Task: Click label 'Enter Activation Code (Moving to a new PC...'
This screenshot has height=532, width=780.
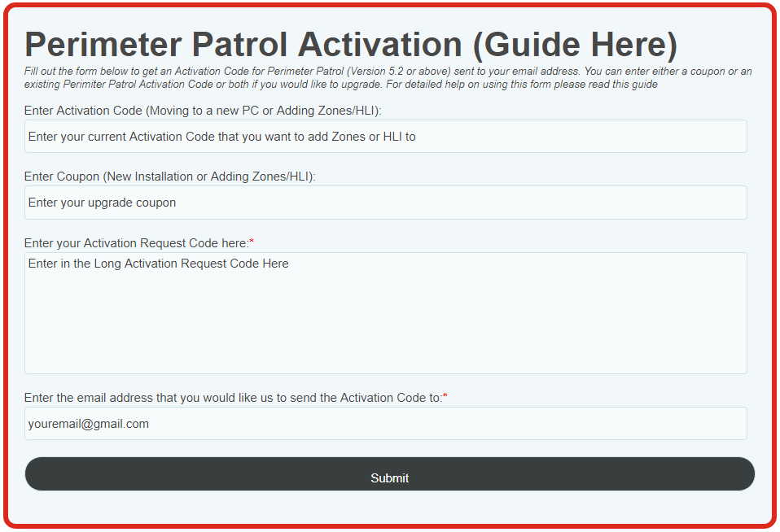Action: pos(203,111)
